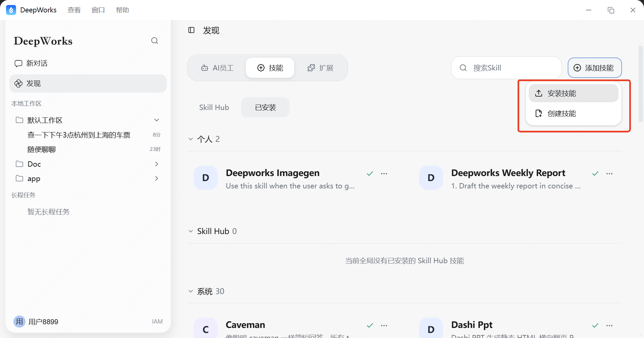Screen dimensions: 644x338
Task: Expand the Doc folder chevron
Action: pyautogui.click(x=157, y=164)
